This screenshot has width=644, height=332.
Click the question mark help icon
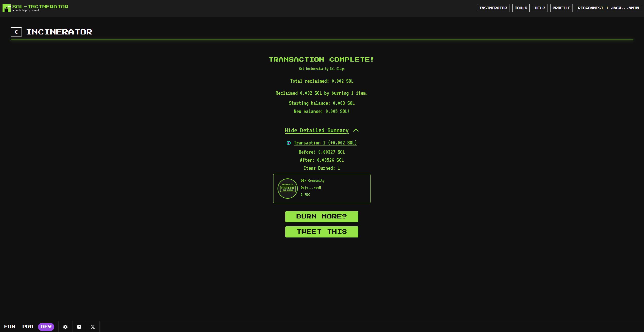(79, 327)
